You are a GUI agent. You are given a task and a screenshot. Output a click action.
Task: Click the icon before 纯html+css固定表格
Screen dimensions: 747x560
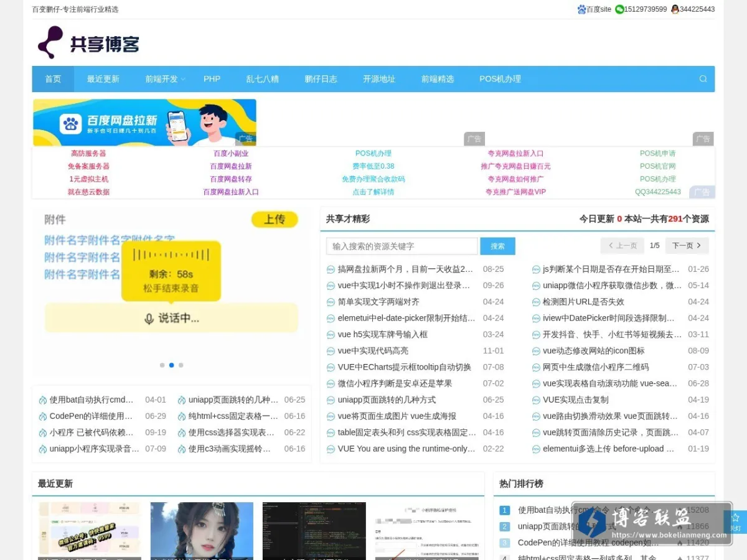click(x=182, y=416)
